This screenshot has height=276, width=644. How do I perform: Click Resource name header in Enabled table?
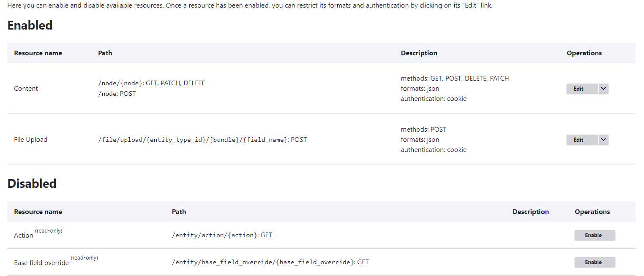(x=38, y=53)
